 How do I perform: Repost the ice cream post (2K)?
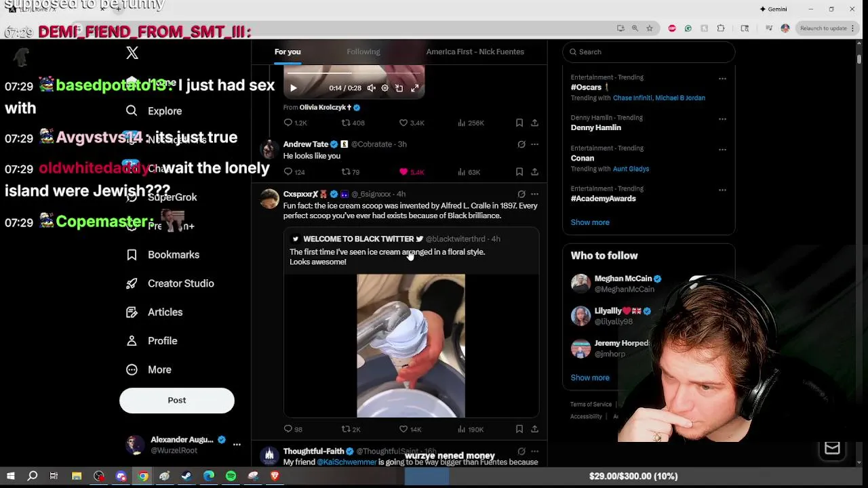(351, 429)
